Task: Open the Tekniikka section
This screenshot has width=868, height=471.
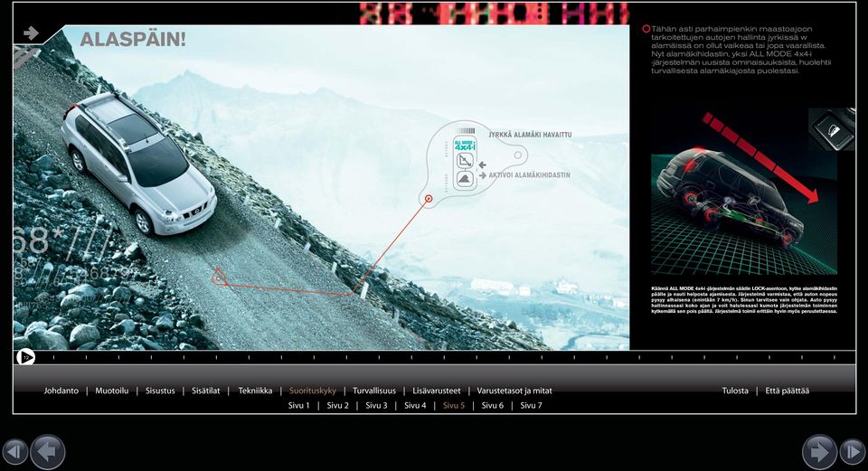Action: (x=255, y=391)
